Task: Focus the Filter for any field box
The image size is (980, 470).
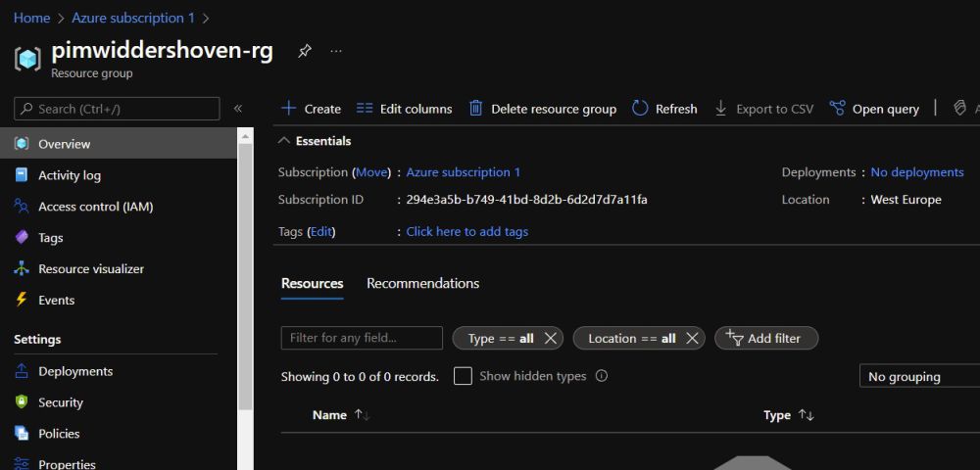Action: click(362, 338)
